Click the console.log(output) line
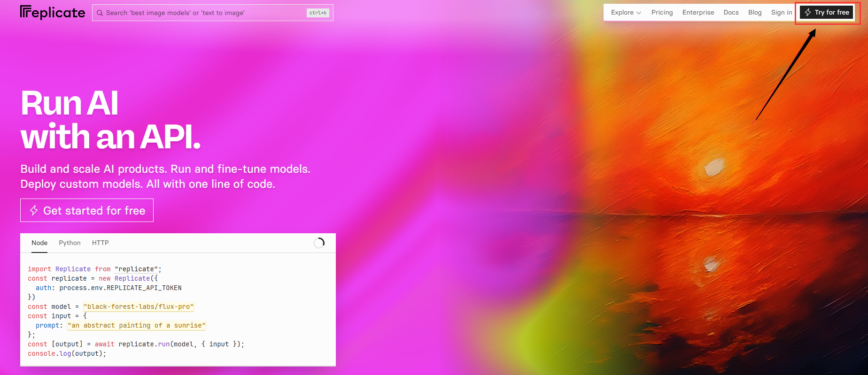Viewport: 868px width, 375px height. click(67, 353)
